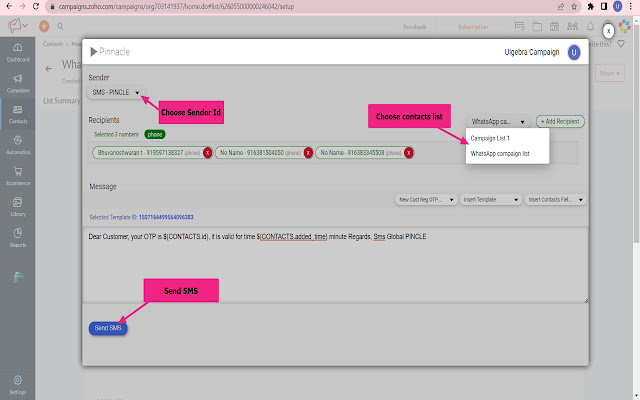This screenshot has height=400, width=640.
Task: Click the orange plus create icon
Action: [x=44, y=27]
